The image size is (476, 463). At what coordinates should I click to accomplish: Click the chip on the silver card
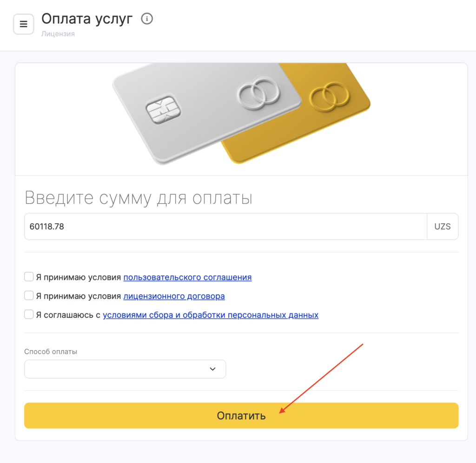point(163,110)
